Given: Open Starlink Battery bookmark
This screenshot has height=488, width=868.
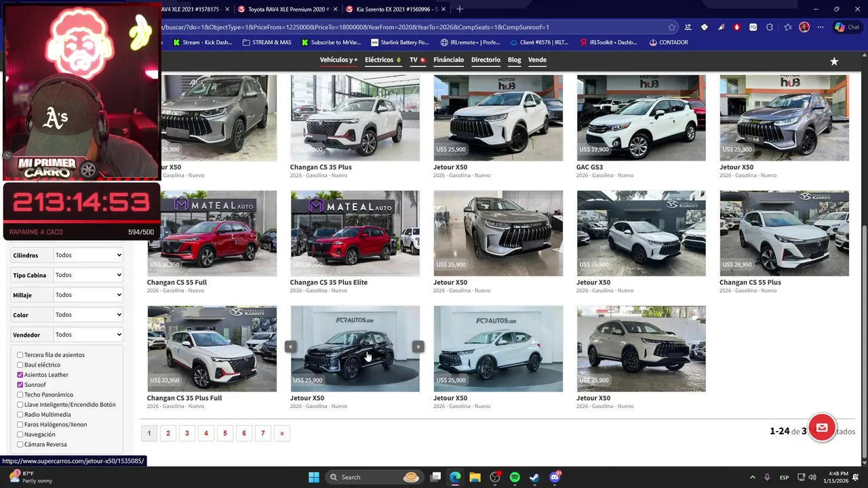Looking at the screenshot, I should 399,42.
